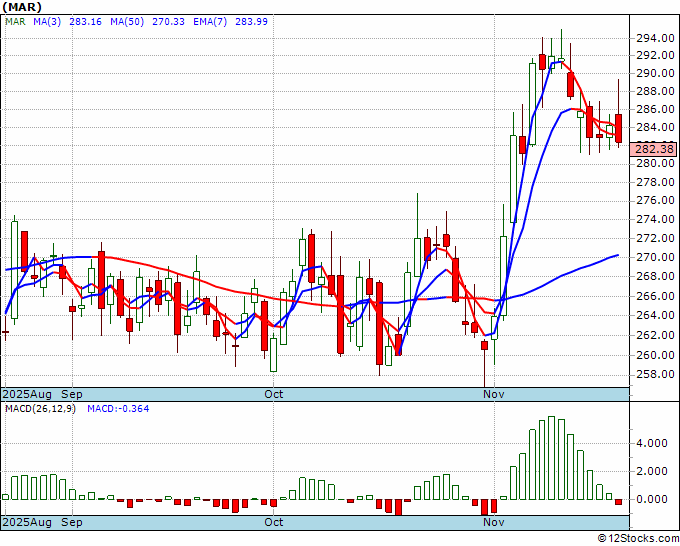
Task: Click the tallest green MACD histogram bar
Action: 551,458
